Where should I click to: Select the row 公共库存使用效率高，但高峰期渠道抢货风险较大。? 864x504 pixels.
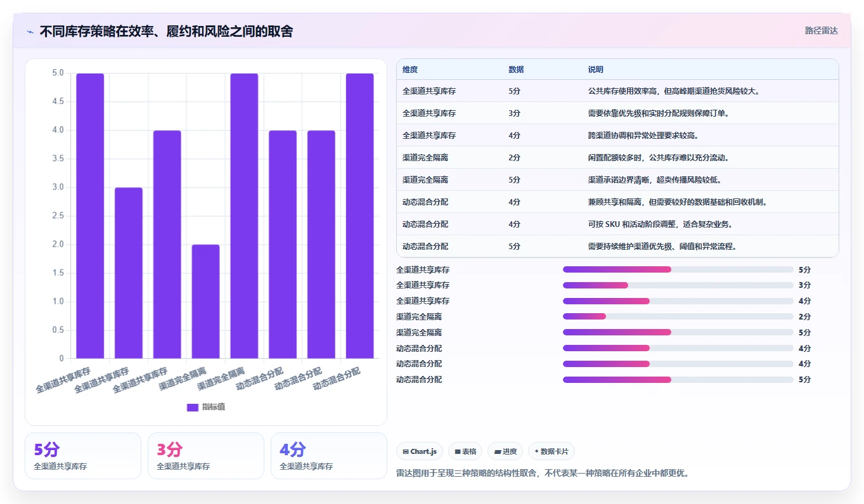tap(617, 91)
